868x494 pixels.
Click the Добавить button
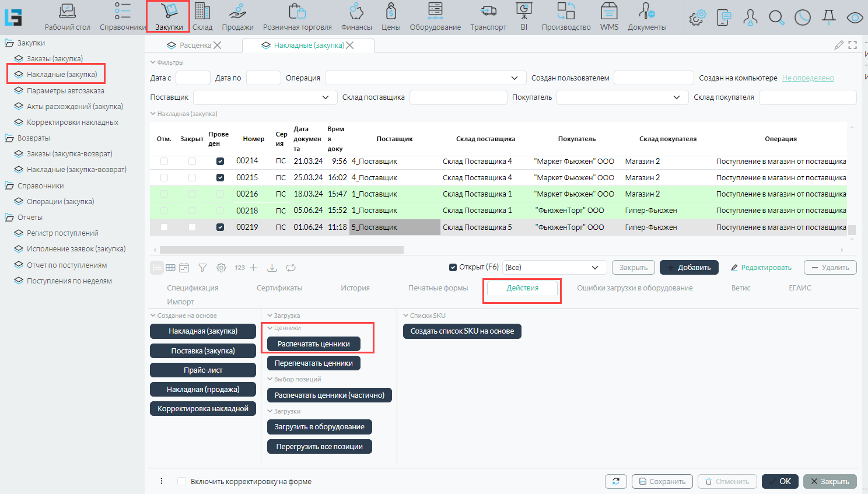688,268
